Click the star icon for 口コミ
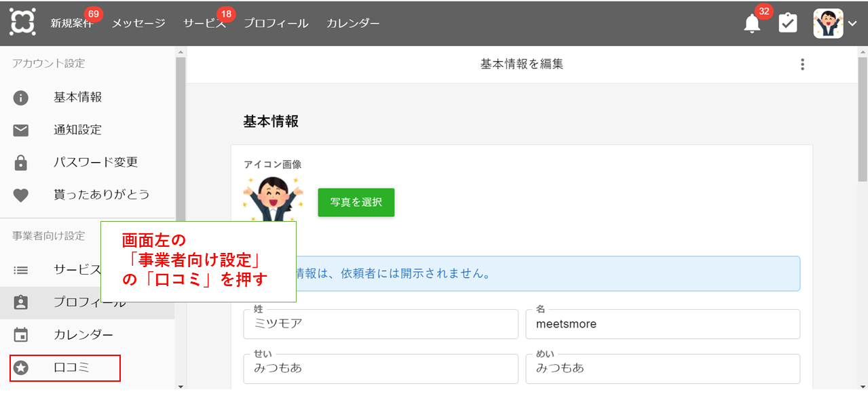The image size is (868, 396). tap(21, 368)
